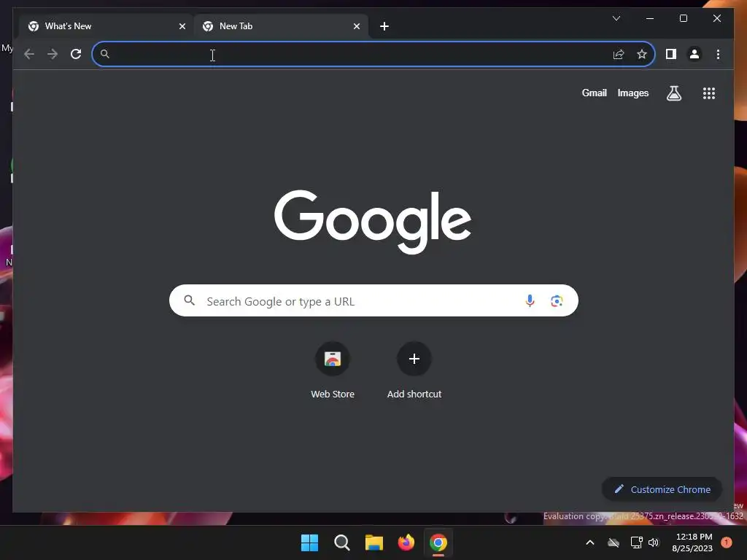Open Chrome's three-dot menu
This screenshot has width=747, height=560.
coord(718,54)
